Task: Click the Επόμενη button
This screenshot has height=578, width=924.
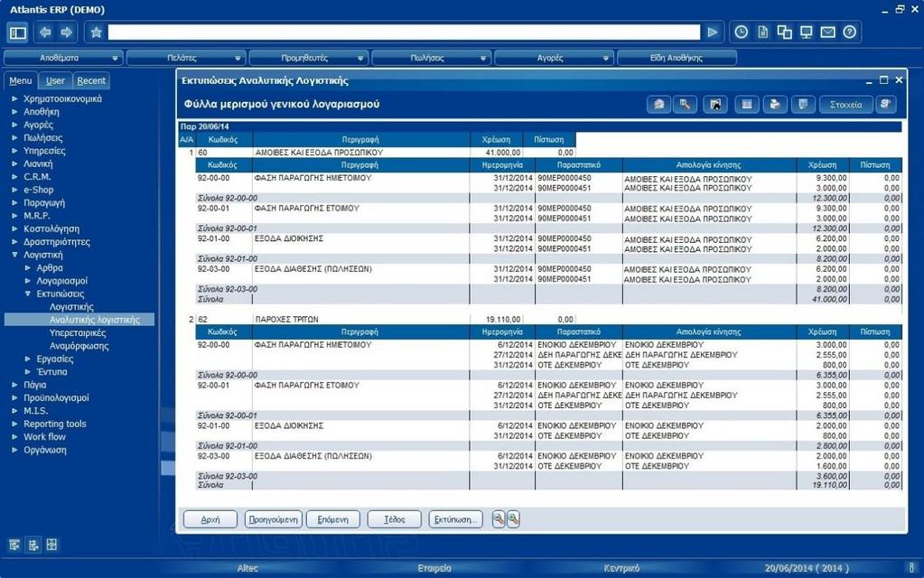Action: point(333,519)
